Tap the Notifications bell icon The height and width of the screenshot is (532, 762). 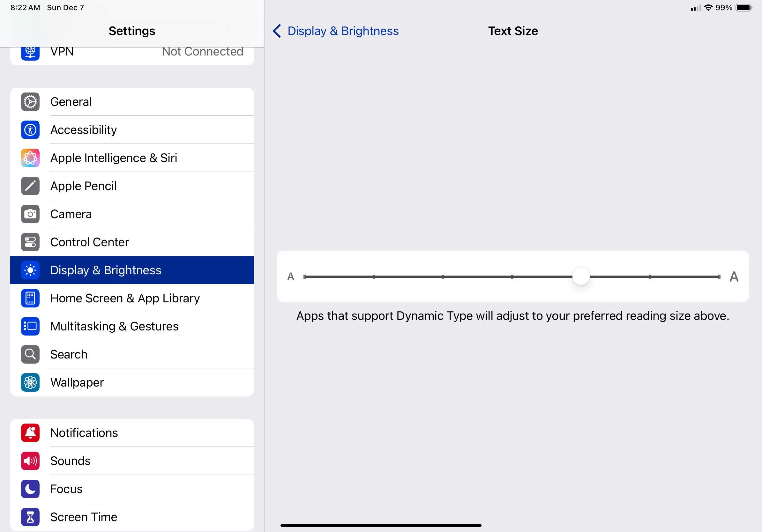[30, 433]
